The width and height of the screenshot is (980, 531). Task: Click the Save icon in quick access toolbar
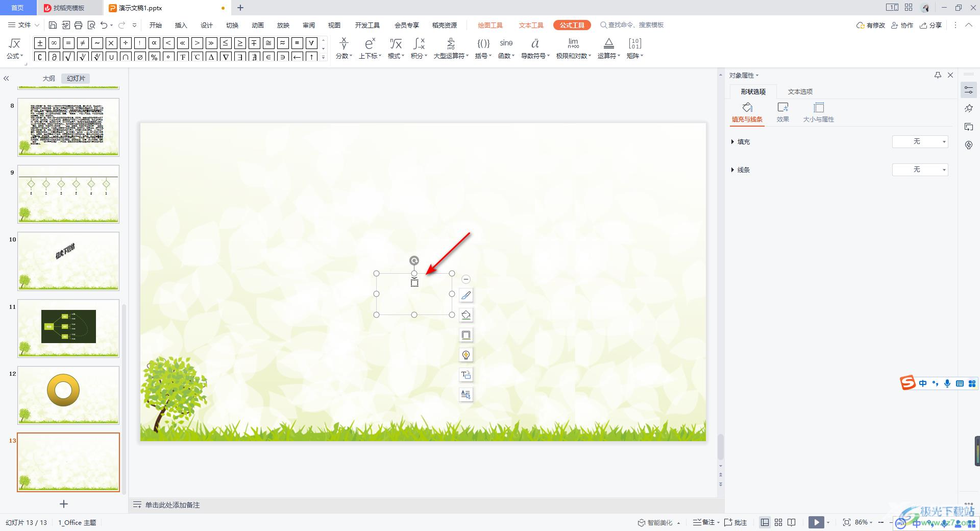click(x=53, y=25)
